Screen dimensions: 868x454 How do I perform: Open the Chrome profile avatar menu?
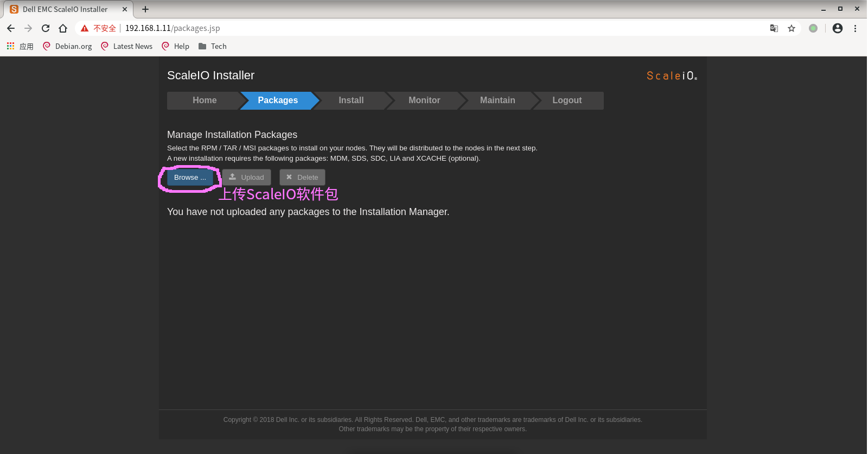click(838, 28)
